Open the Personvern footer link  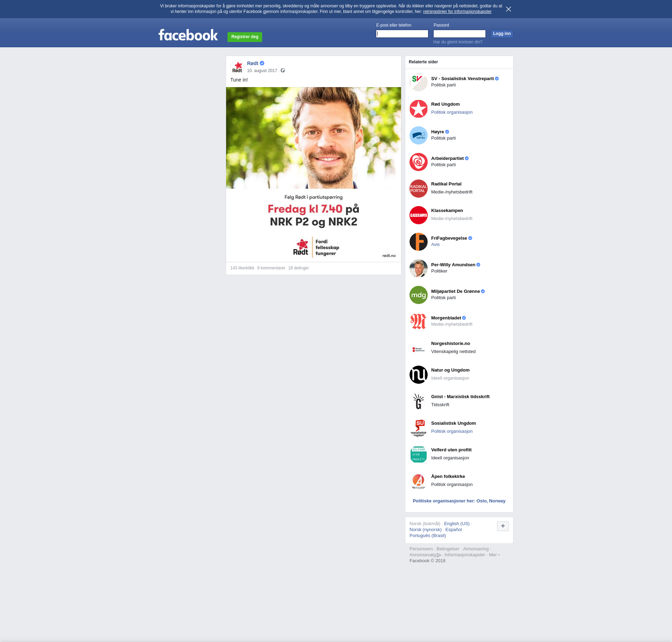point(421,549)
